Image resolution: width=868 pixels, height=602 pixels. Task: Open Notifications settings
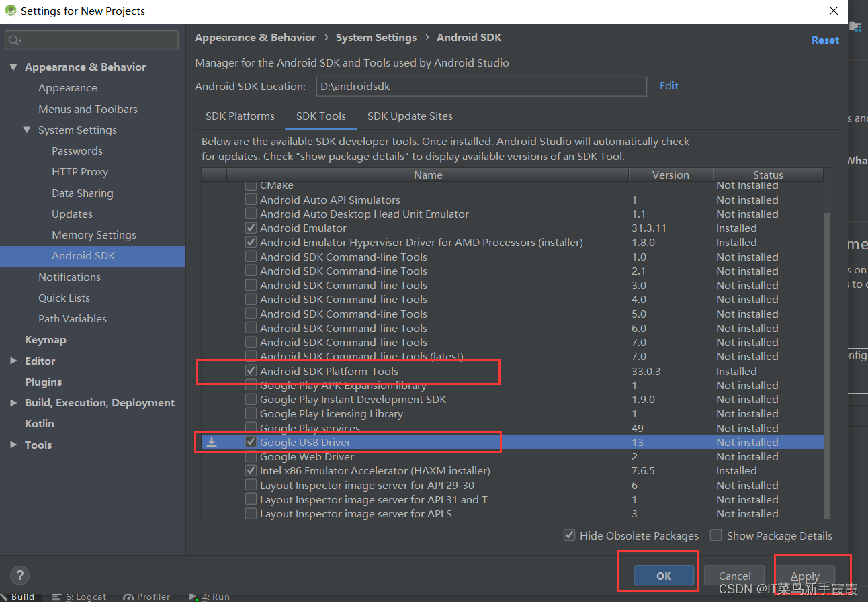69,277
